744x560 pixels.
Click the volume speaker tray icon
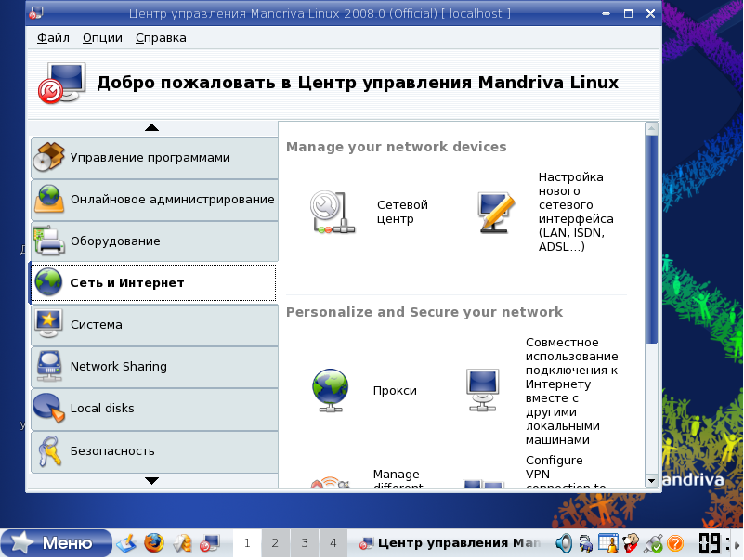click(x=564, y=543)
